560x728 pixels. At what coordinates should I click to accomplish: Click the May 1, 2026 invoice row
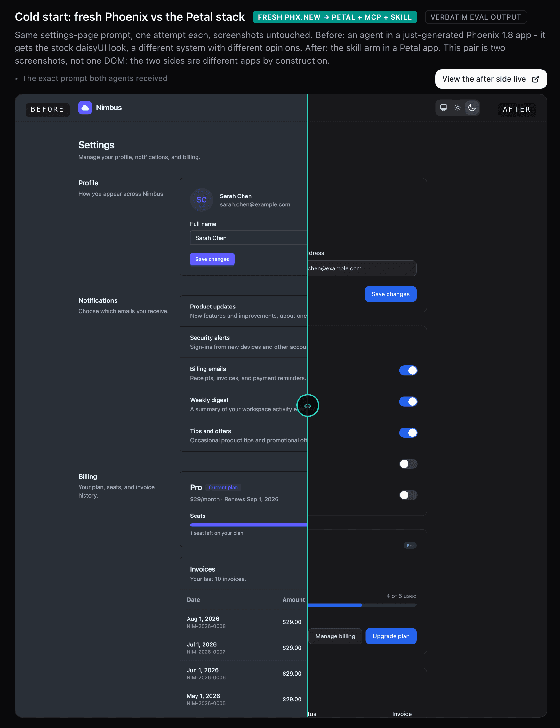(x=244, y=699)
